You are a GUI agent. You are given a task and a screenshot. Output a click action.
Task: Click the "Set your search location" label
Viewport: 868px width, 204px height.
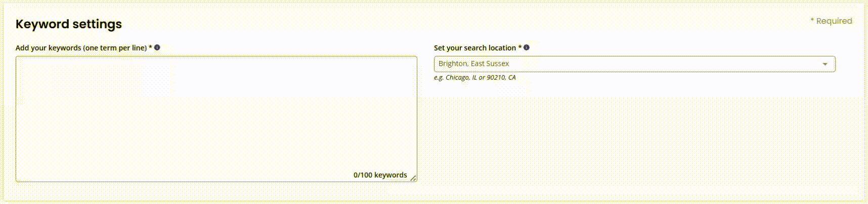(x=474, y=48)
